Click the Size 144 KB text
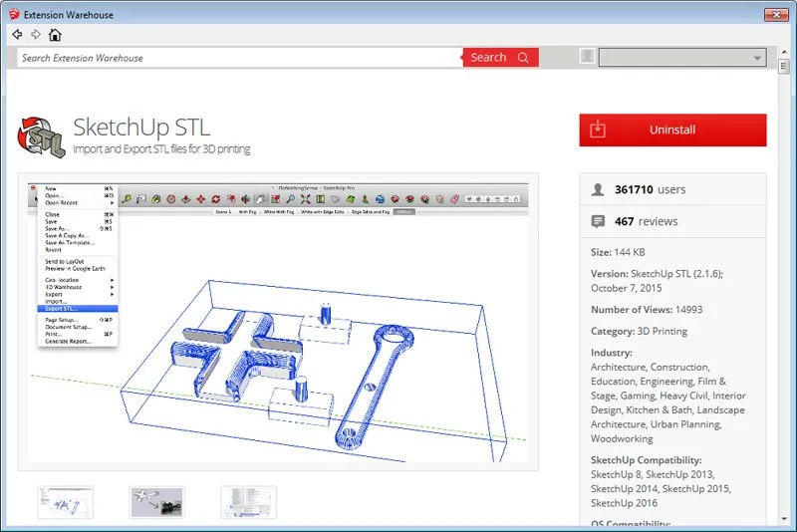This screenshot has height=532, width=797. click(618, 252)
